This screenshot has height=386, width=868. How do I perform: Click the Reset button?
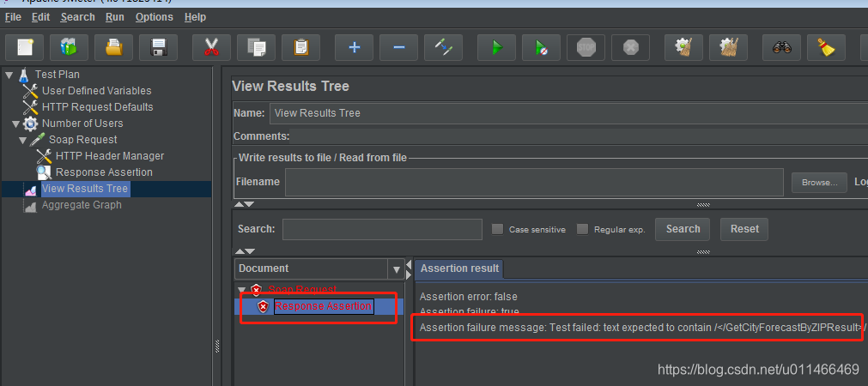(744, 229)
